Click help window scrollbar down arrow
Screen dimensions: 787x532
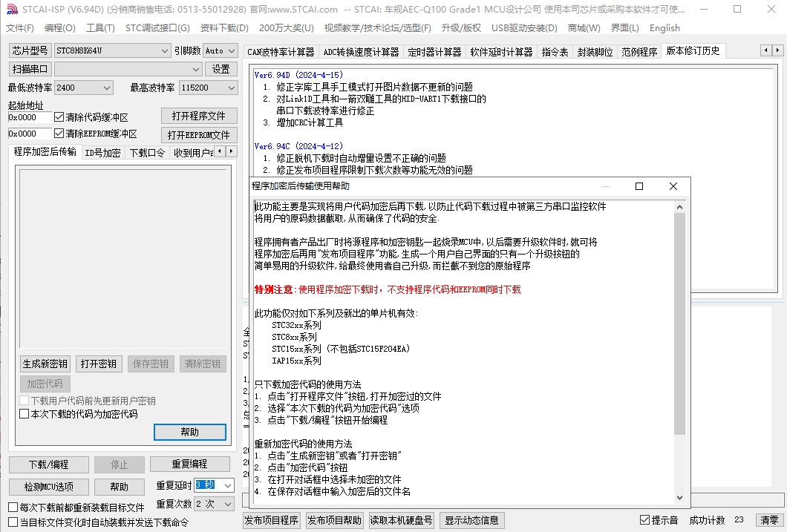[679, 498]
